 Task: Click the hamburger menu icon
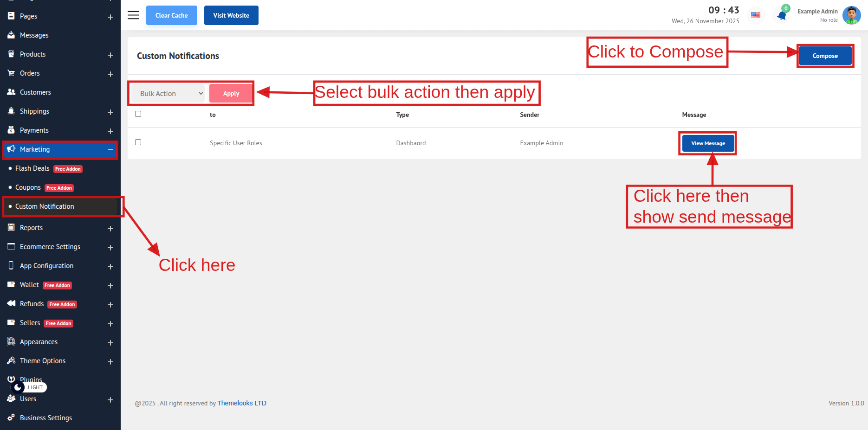click(133, 15)
